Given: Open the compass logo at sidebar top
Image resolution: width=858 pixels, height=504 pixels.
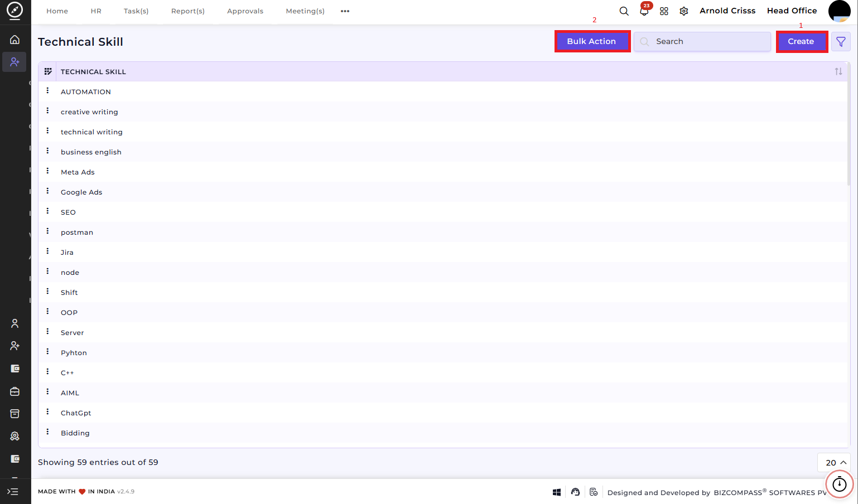Looking at the screenshot, I should click(15, 10).
